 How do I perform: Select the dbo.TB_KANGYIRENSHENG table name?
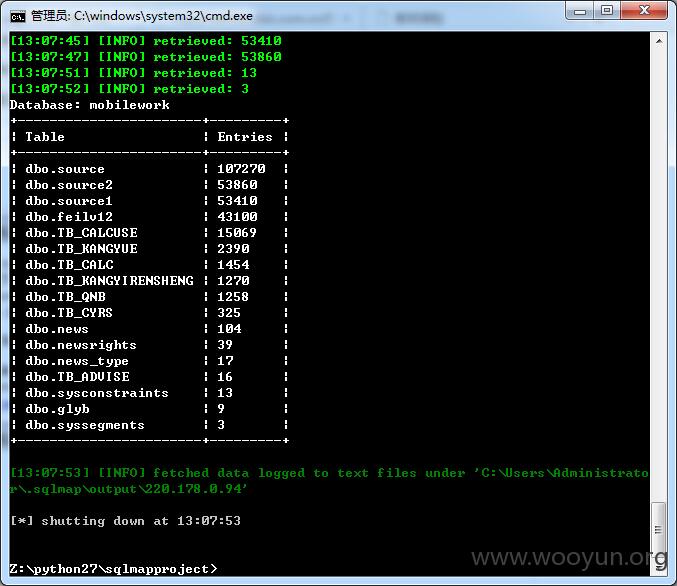[109, 281]
